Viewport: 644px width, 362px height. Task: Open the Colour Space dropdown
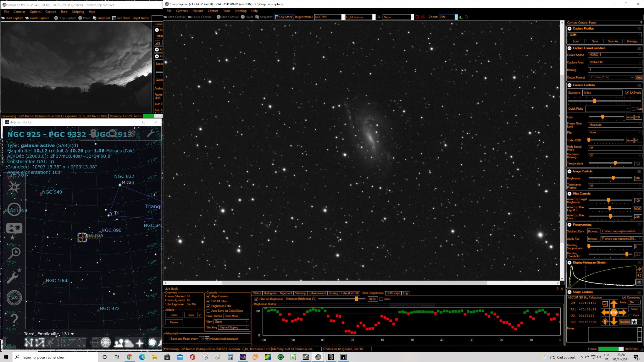[615, 55]
